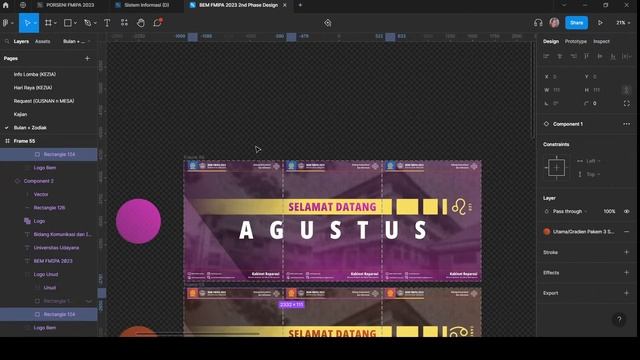Select the Hand tool

(141, 23)
